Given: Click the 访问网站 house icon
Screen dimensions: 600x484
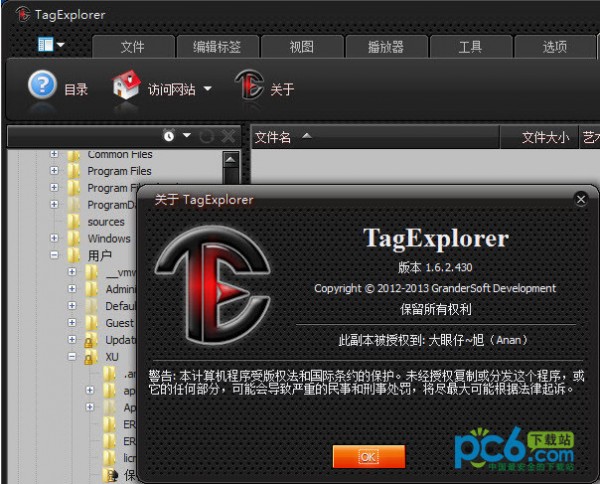Looking at the screenshot, I should tap(126, 85).
